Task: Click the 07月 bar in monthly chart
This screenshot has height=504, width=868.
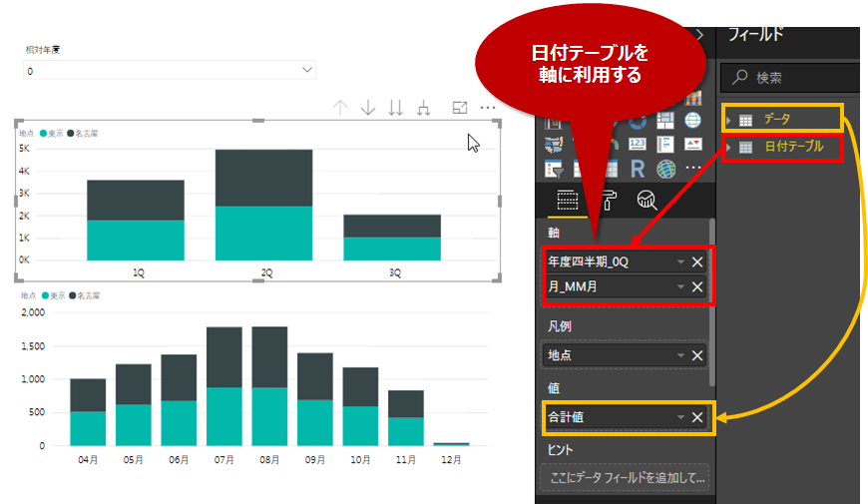Action: tap(224, 386)
